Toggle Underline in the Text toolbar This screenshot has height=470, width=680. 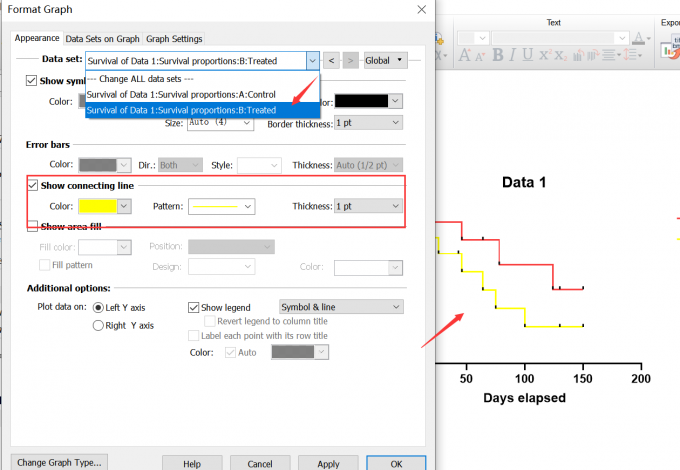(x=527, y=55)
